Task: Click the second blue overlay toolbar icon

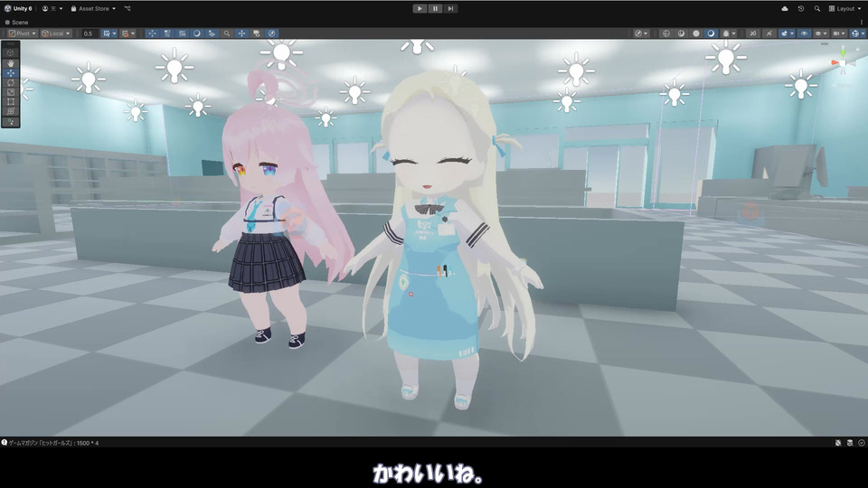Action: tap(166, 33)
